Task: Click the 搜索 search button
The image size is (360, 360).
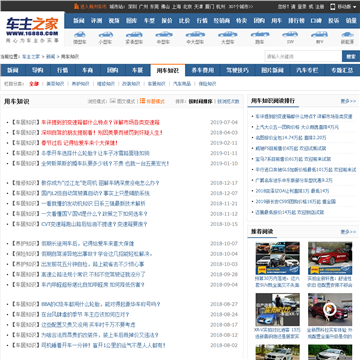Action: (x=351, y=56)
